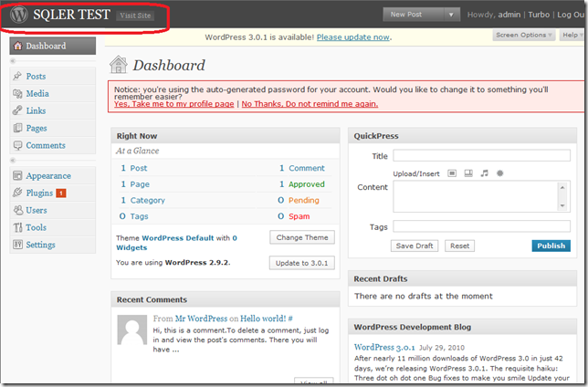Click Update to 3.0.1 button
The image size is (588, 387).
301,263
